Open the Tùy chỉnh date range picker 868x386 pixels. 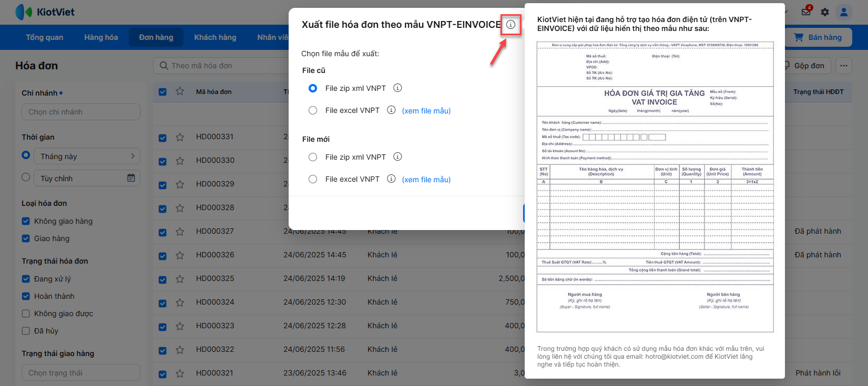pyautogui.click(x=87, y=179)
